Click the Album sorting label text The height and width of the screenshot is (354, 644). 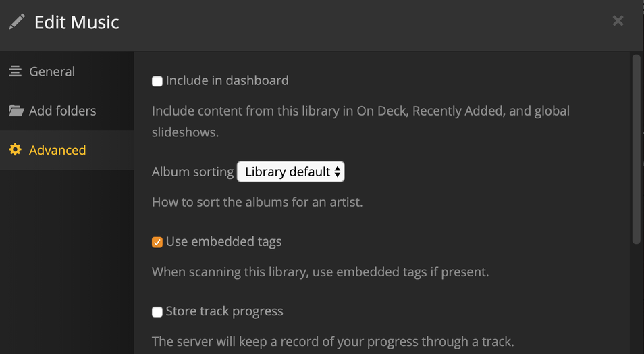coord(192,172)
